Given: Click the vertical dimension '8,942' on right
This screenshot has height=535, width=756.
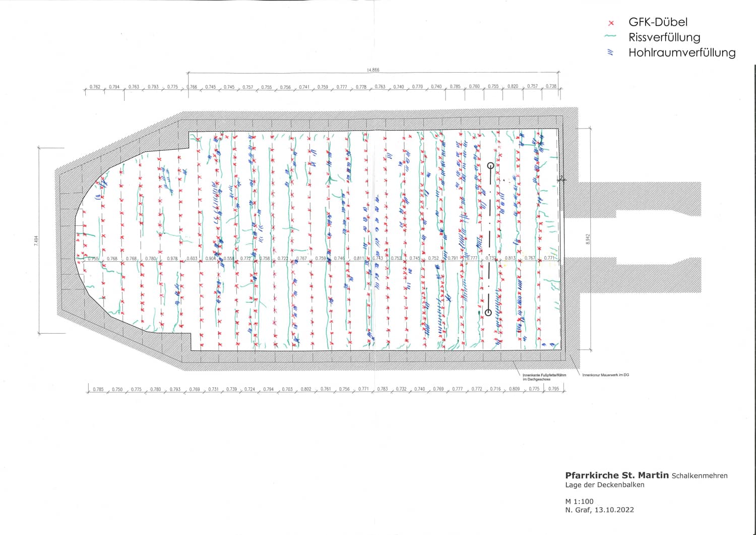Looking at the screenshot, I should [588, 239].
